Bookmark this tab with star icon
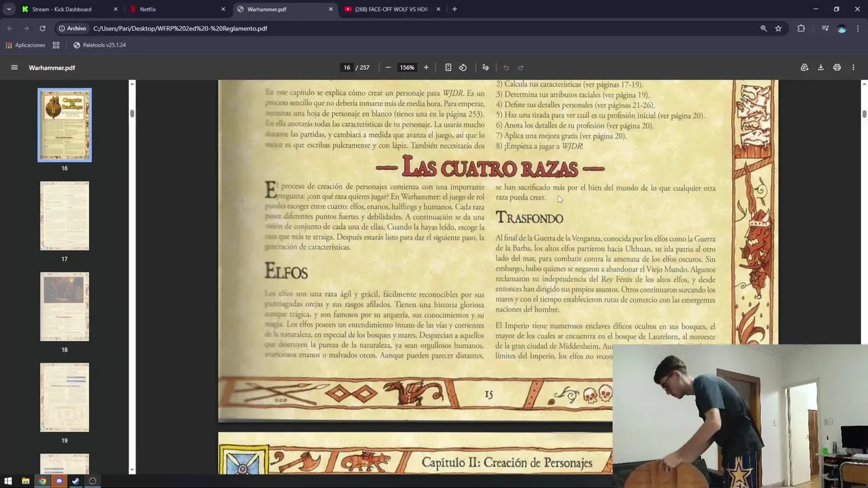868x488 pixels. [778, 28]
